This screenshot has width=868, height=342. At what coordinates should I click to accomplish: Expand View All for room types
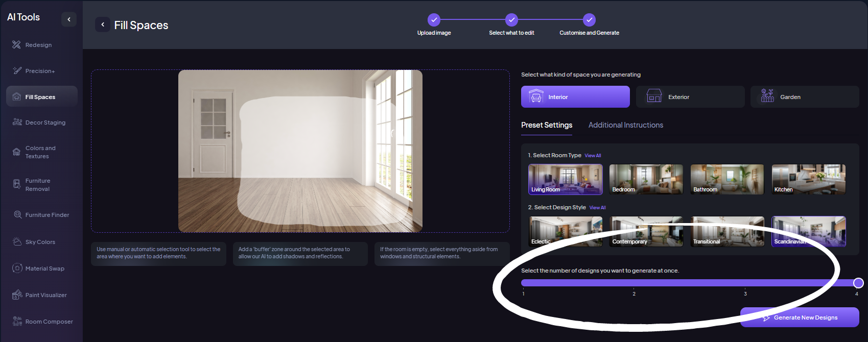click(593, 156)
